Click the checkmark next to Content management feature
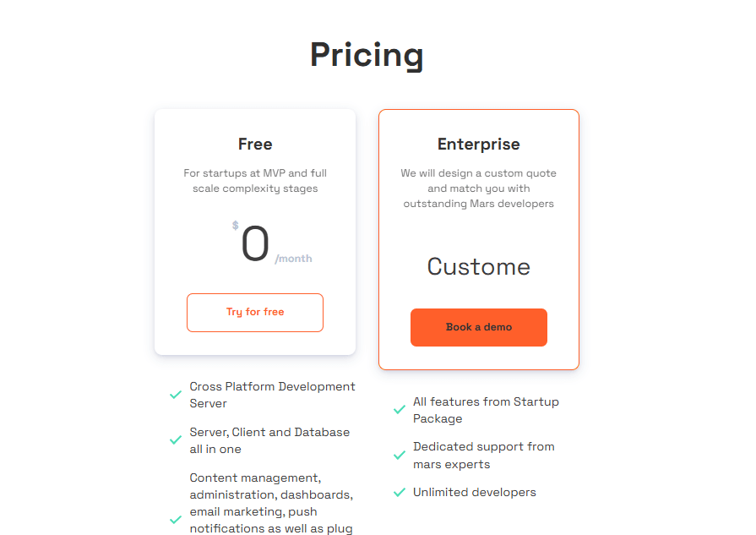This screenshot has height=535, width=756. [176, 520]
